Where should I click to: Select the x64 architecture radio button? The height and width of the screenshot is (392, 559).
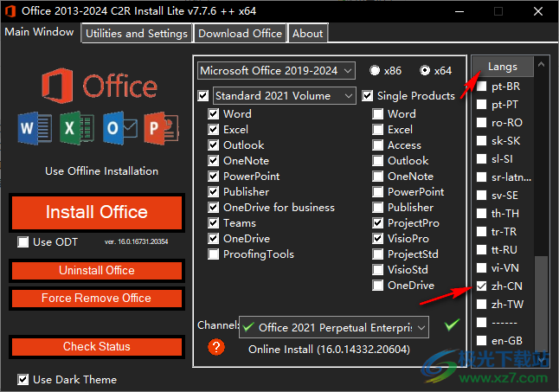click(x=425, y=71)
